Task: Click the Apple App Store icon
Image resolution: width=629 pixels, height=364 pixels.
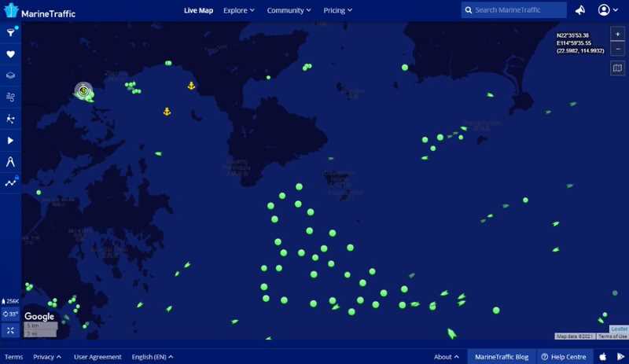Action: coord(603,357)
